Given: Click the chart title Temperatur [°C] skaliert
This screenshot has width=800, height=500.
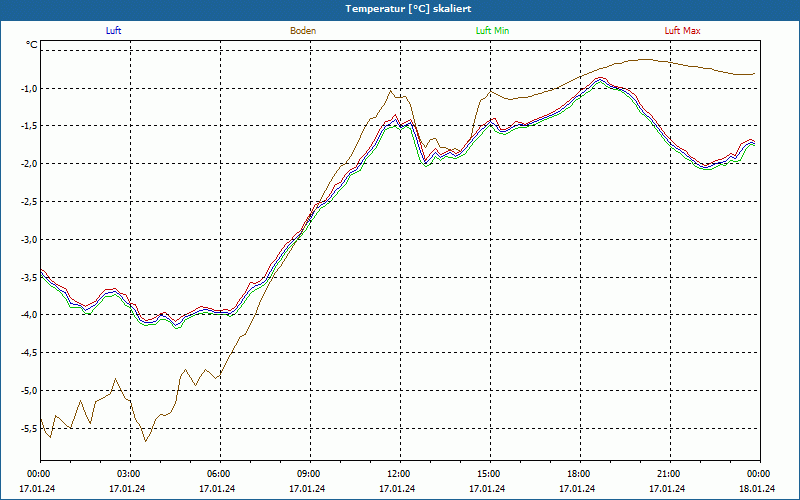Looking at the screenshot, I should coord(408,9).
